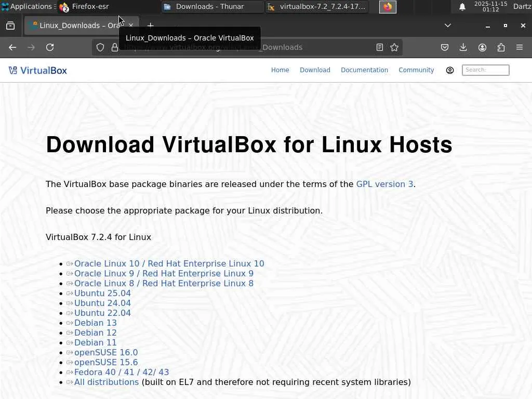
Task: Click the Forward navigation arrow
Action: [x=31, y=47]
